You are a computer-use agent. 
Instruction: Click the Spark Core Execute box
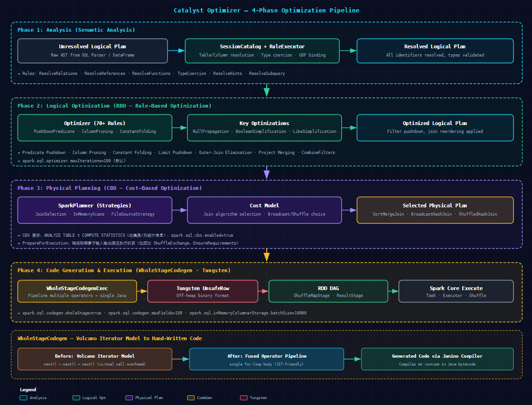(456, 291)
